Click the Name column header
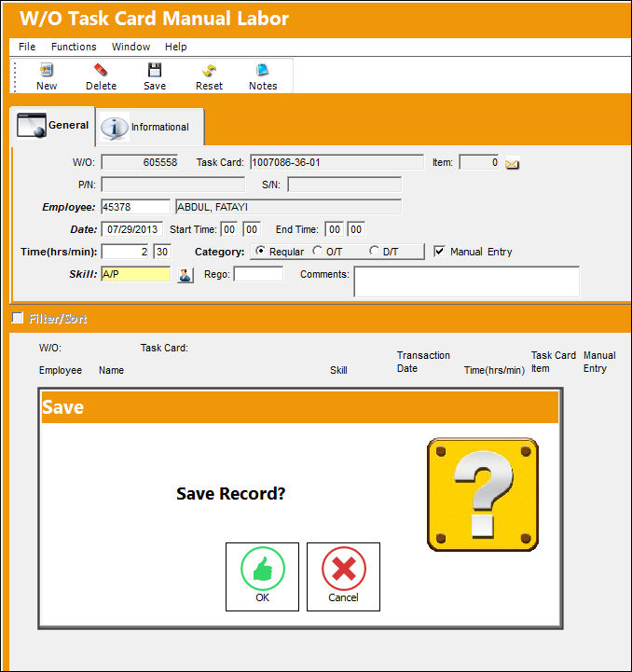 click(x=111, y=370)
